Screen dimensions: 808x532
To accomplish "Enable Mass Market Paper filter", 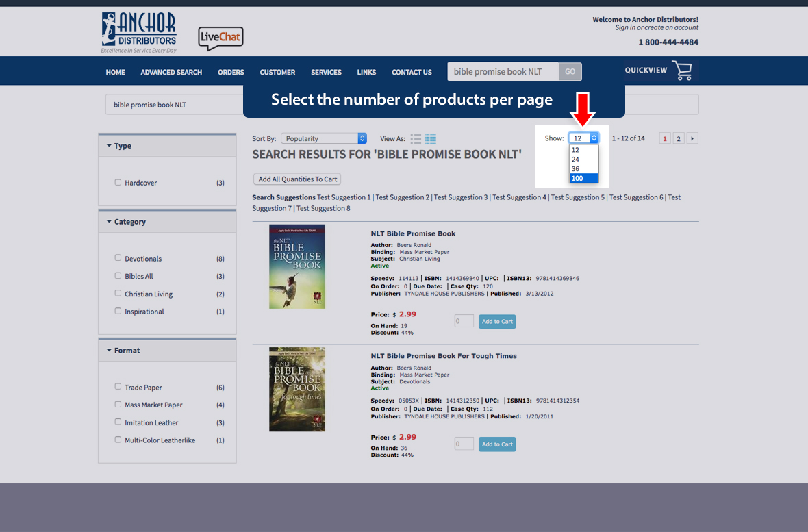I will pyautogui.click(x=118, y=404).
